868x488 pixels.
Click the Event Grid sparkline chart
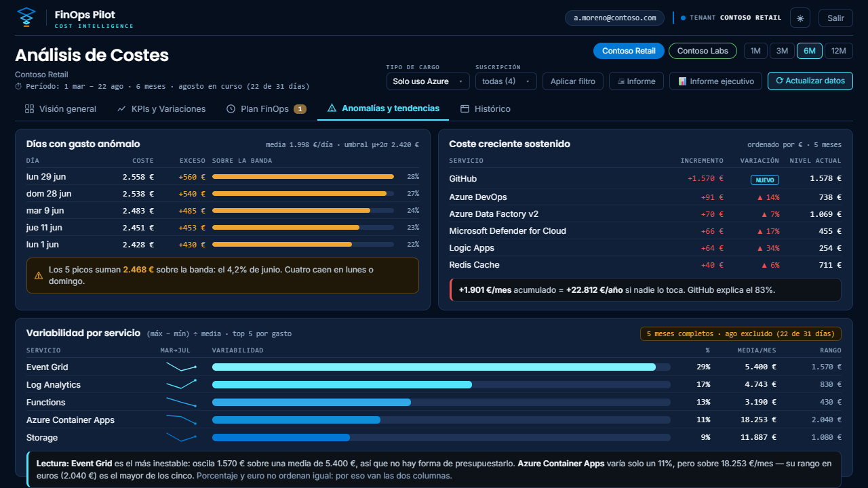(x=181, y=367)
